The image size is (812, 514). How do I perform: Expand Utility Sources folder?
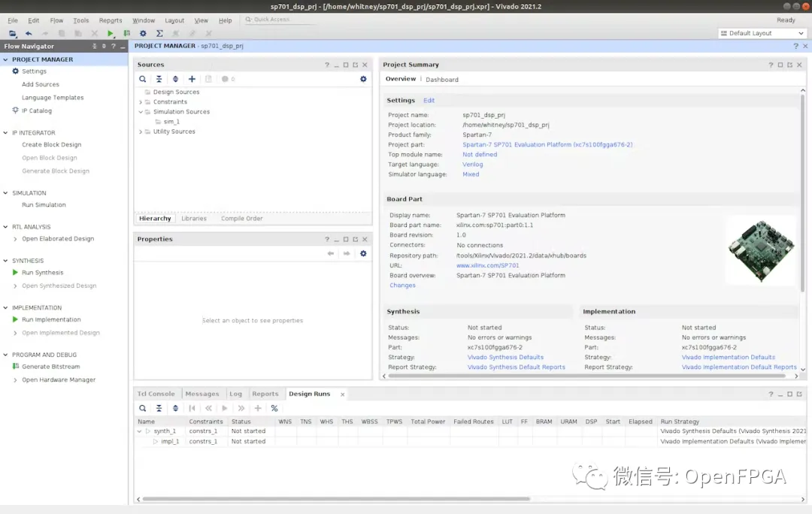click(x=141, y=132)
